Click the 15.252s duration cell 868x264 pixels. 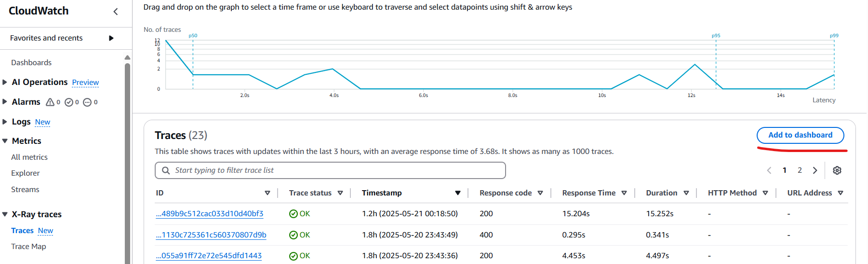point(660,214)
